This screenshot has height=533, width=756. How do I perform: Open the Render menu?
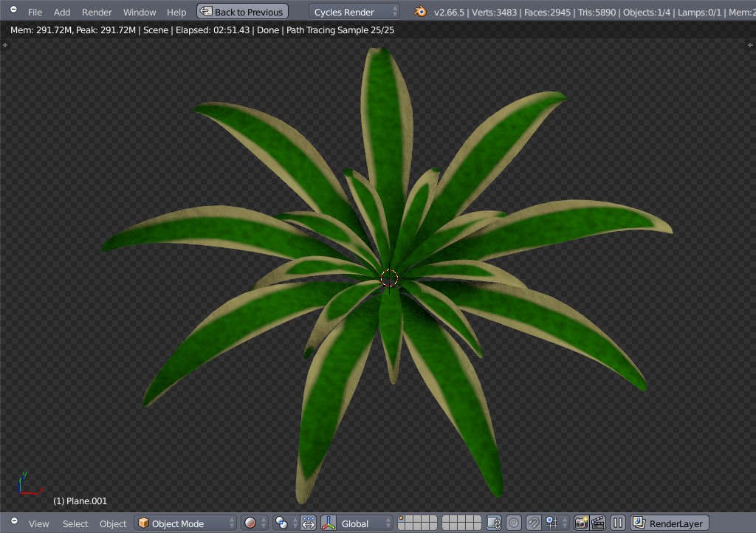97,12
